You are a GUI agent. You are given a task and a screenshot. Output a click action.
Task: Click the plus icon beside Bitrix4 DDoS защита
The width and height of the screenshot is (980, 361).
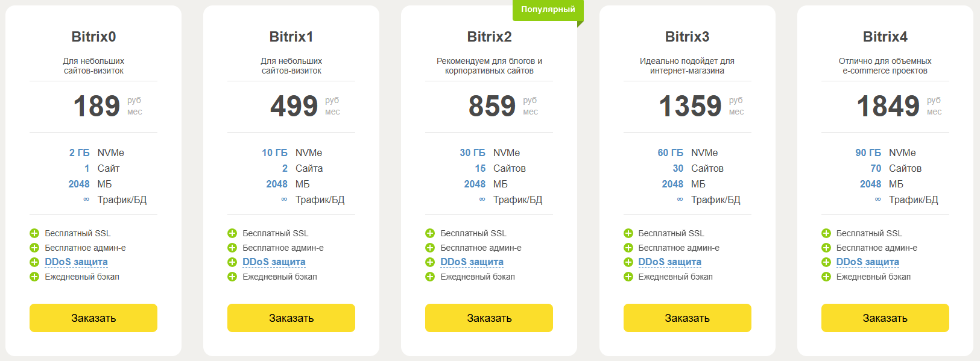826,262
